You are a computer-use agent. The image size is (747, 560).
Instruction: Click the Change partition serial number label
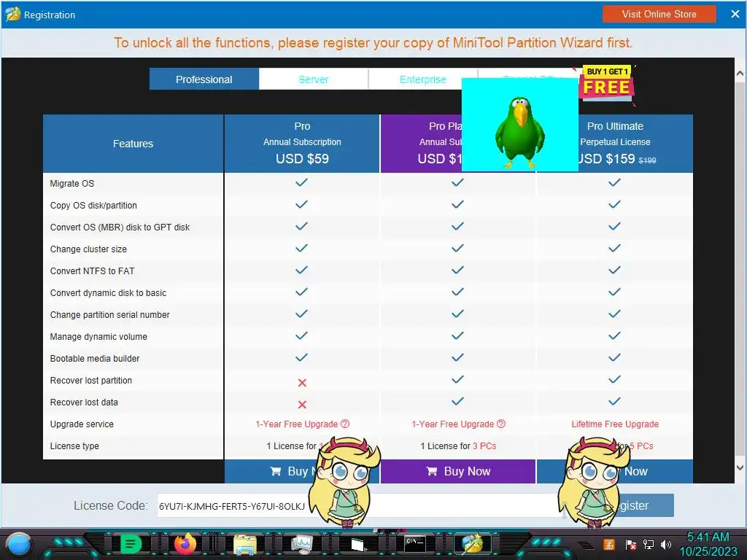(109, 315)
